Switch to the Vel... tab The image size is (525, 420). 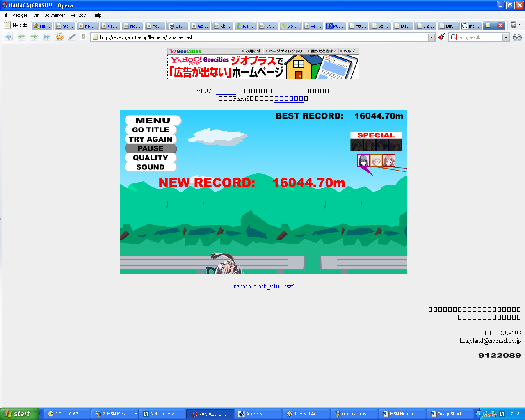click(x=313, y=26)
